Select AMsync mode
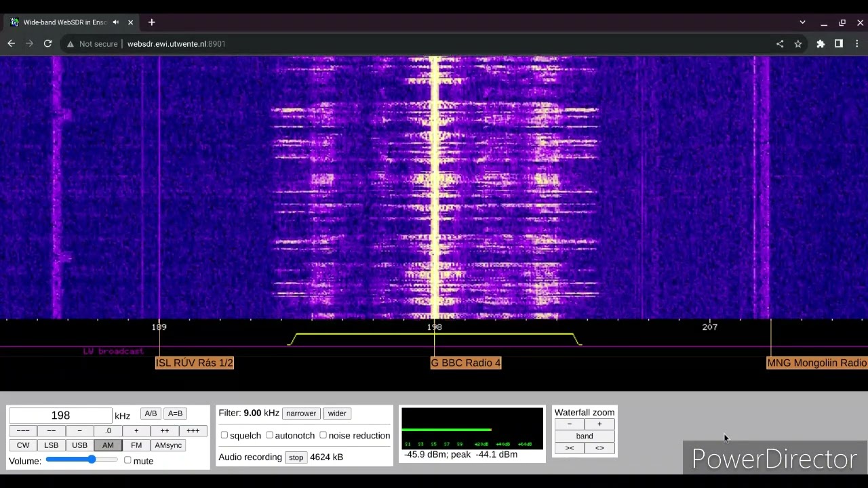Screen dimensions: 868x488 click(168, 445)
